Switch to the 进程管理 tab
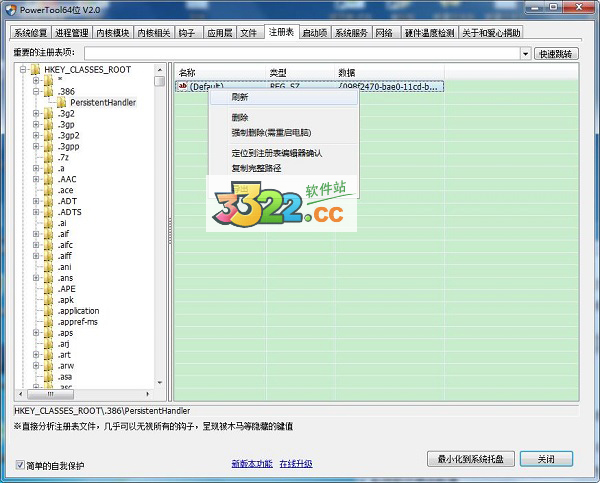Viewport: 600px width, 483px height. pos(72,33)
